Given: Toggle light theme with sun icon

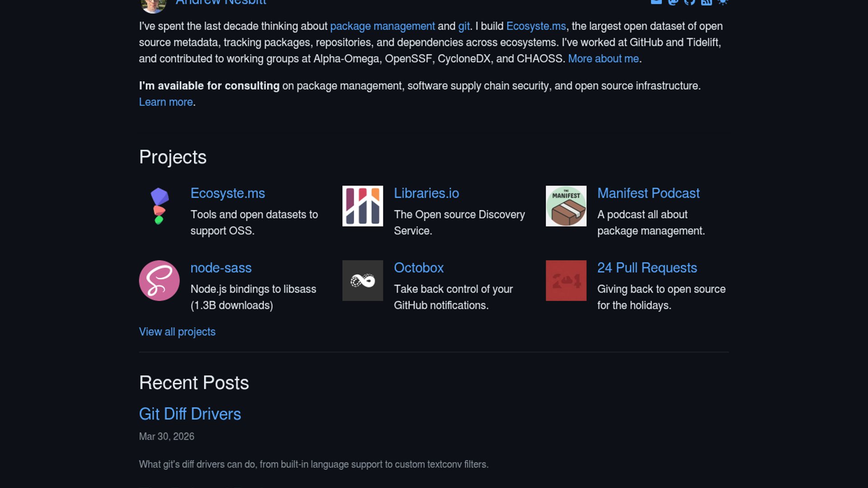Looking at the screenshot, I should coord(722,2).
